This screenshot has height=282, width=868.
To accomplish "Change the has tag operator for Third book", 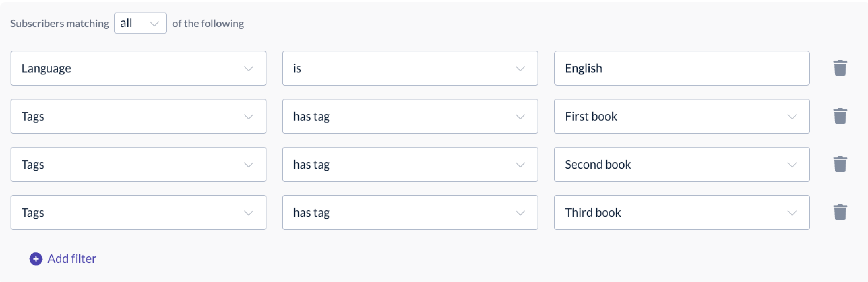I will (x=410, y=213).
